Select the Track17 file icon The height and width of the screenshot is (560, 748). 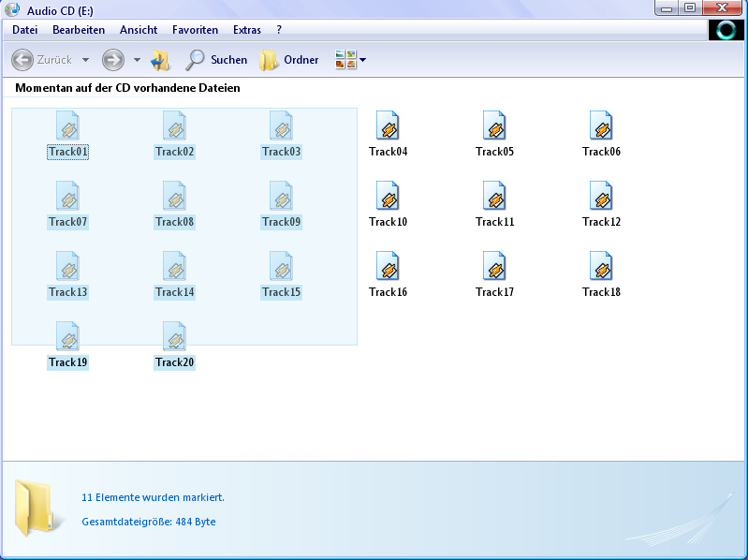(x=494, y=265)
